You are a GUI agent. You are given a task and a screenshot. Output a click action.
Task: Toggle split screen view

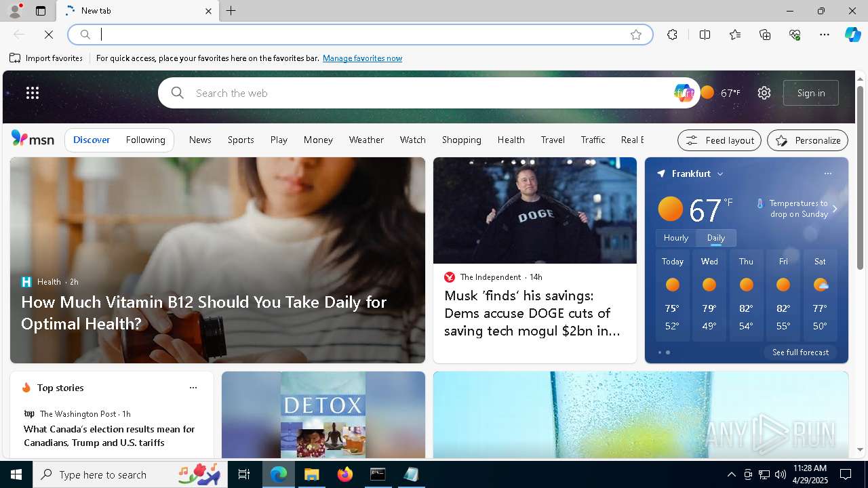tap(705, 35)
